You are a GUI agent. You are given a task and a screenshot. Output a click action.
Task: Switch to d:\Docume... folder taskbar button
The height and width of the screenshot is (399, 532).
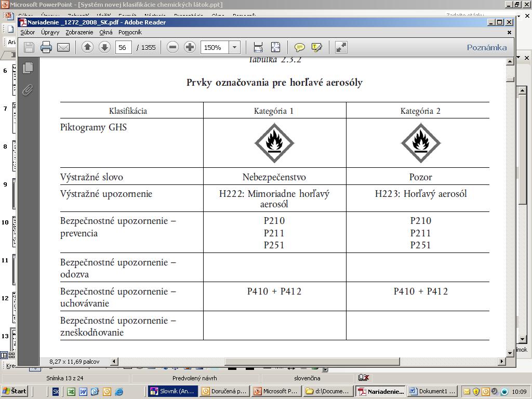(328, 391)
